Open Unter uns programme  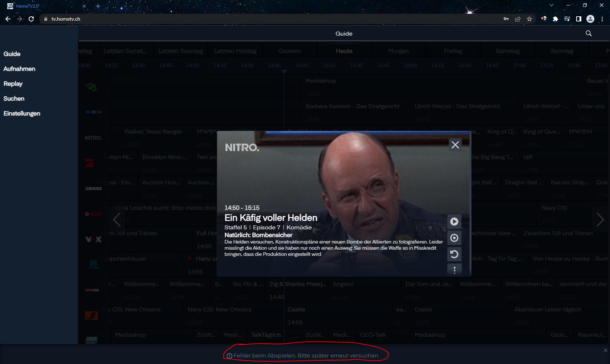point(591,113)
